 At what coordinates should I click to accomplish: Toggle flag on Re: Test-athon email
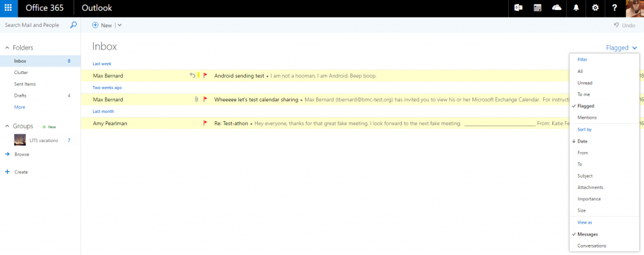[x=206, y=123]
